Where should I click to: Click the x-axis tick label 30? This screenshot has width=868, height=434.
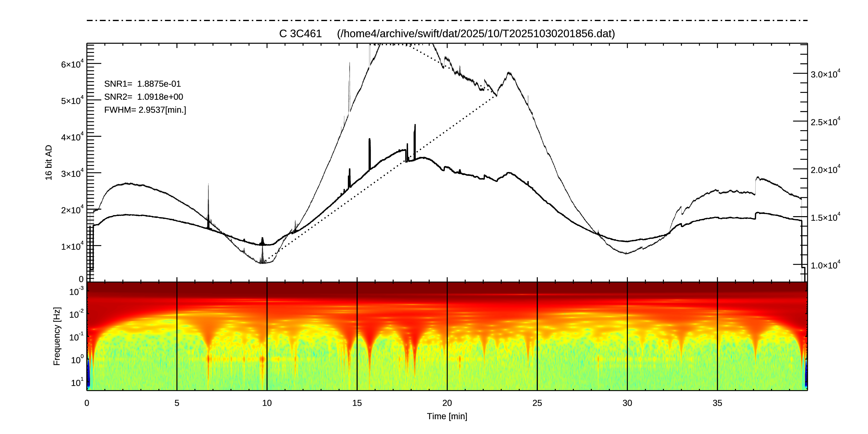(x=627, y=403)
